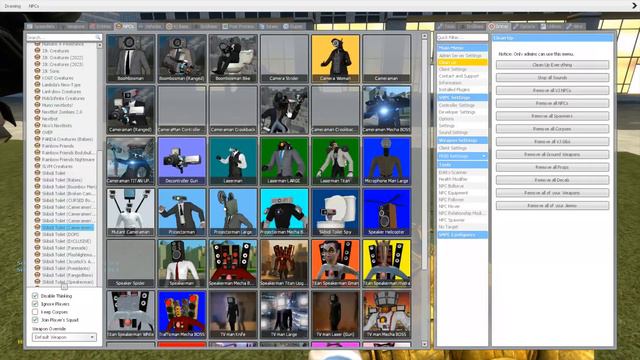
Task: Click the Remove all Corpses button
Action: 552,129
